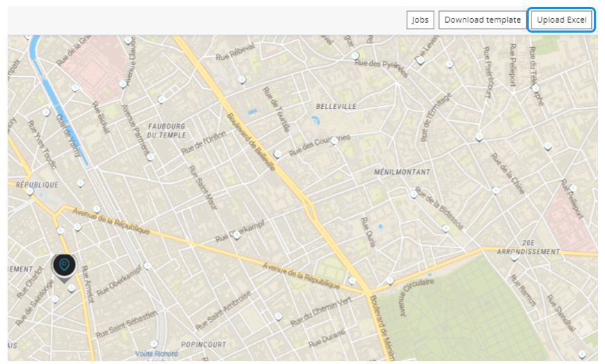Click the marker on the central Rue Oberkampf label
Image resolution: width=605 pixels, height=364 pixels.
pos(237,235)
